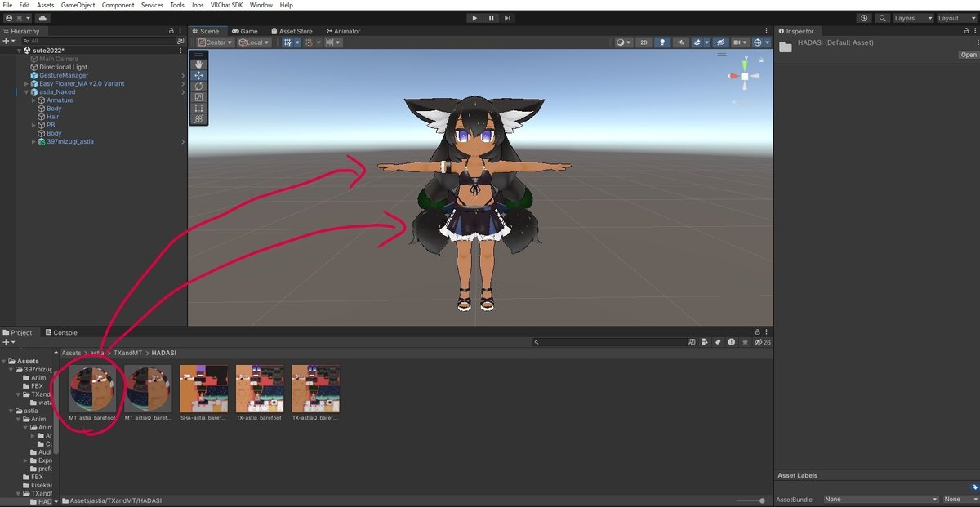Click the Play button
Screen dimensions: 980x507
tap(474, 18)
